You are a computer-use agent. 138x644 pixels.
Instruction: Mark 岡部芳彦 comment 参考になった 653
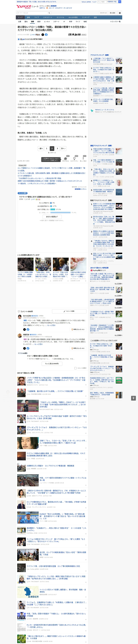pyautogui.click(x=78, y=348)
